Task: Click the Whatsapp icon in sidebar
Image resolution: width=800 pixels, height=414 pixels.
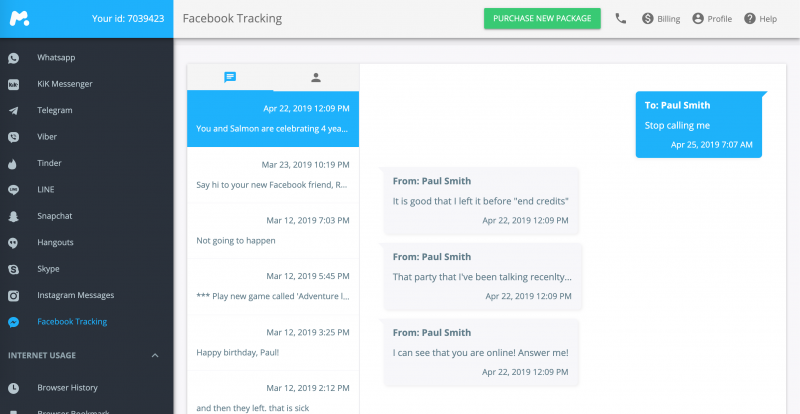Action: [x=14, y=58]
